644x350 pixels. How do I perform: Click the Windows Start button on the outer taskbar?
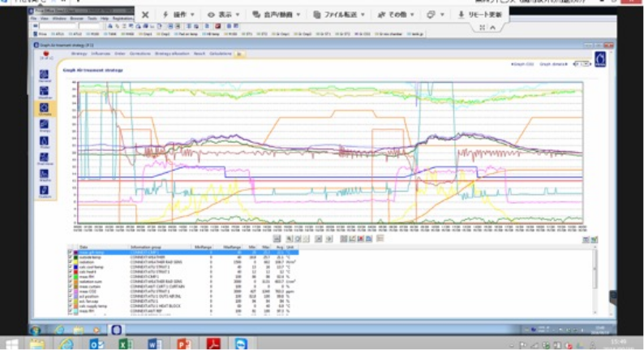(x=11, y=344)
